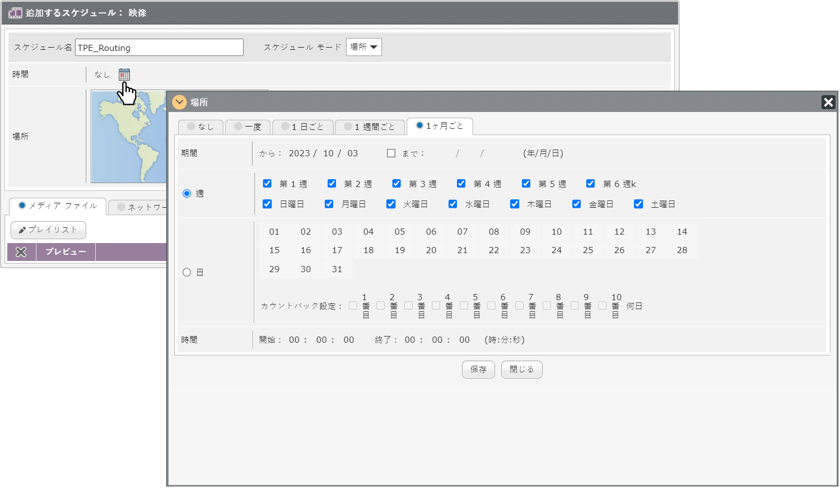Uncheck the 第 1 週 checkbox
840x504 pixels.
click(x=267, y=184)
